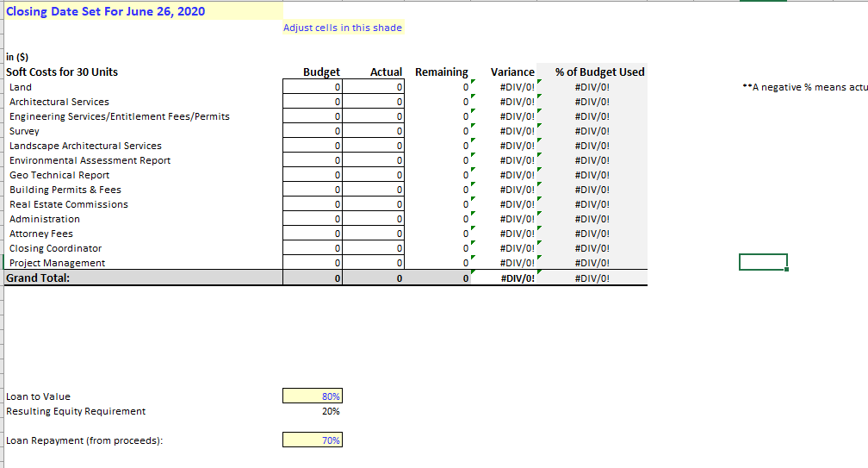Click the Budget column header
This screenshot has width=868, height=468.
tap(321, 72)
